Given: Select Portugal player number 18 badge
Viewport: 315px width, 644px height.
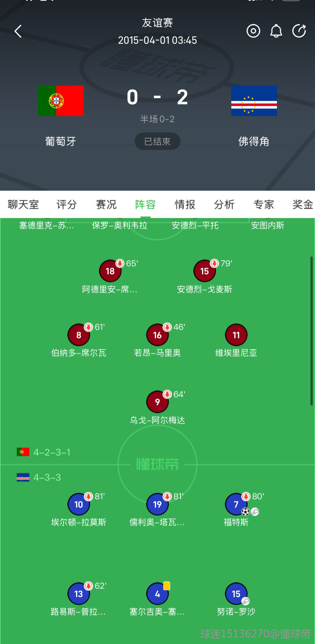Looking at the screenshot, I should click(110, 271).
